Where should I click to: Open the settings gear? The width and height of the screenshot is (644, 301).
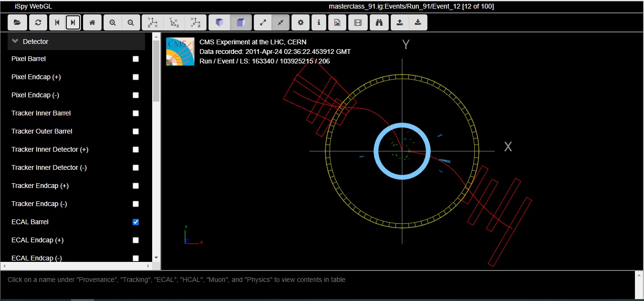300,22
